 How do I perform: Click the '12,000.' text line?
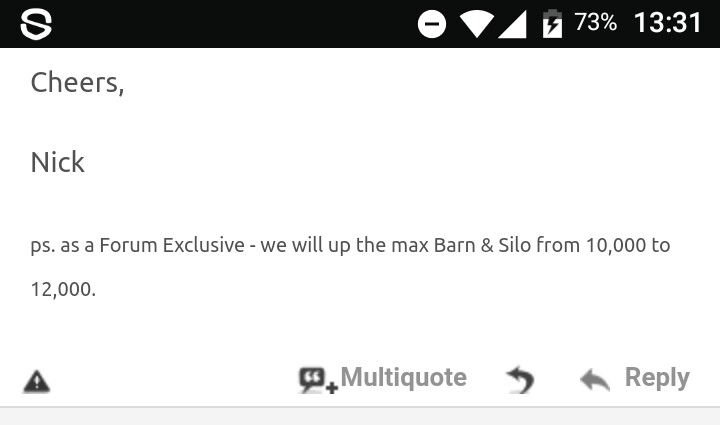(63, 290)
